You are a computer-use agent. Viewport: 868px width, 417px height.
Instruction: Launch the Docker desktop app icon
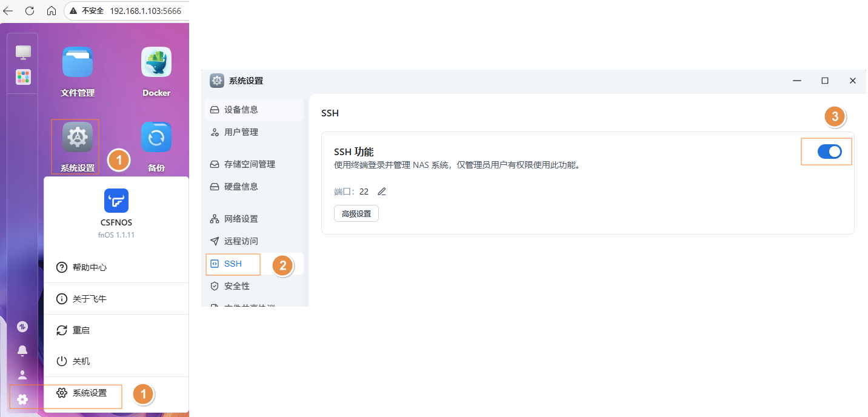point(156,62)
